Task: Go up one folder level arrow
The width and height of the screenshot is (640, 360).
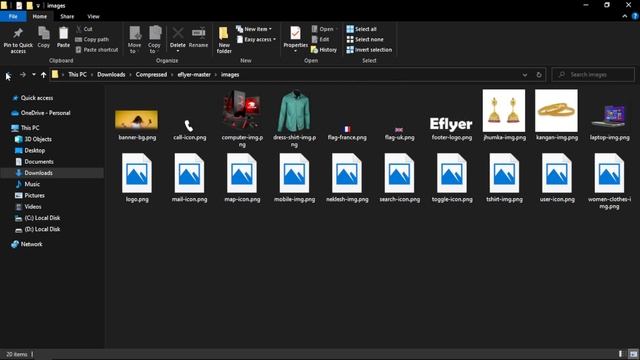Action: coord(43,75)
